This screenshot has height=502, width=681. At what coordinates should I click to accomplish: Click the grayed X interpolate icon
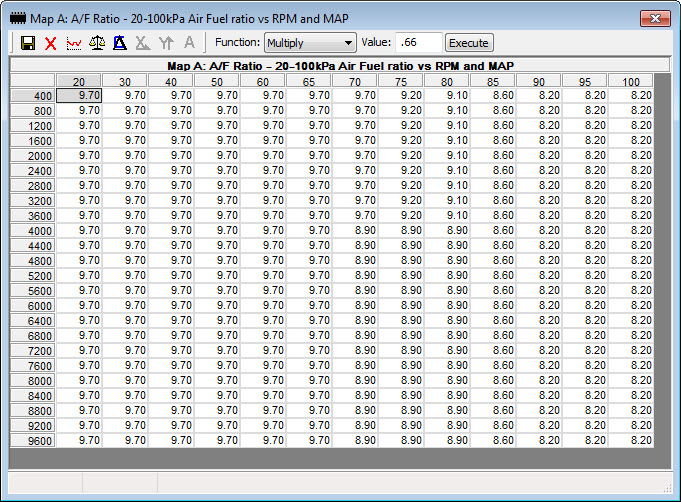(x=143, y=43)
